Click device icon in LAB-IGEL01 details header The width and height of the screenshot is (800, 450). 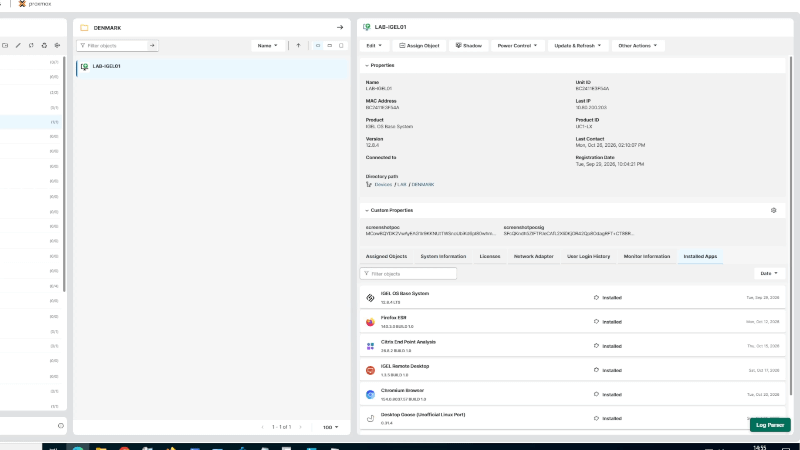point(367,27)
